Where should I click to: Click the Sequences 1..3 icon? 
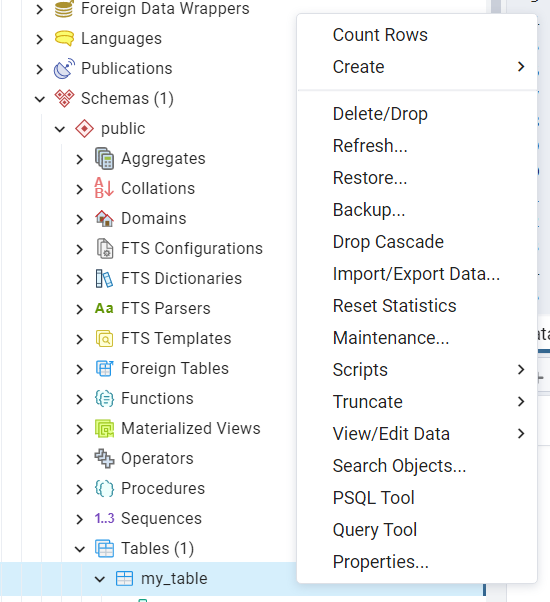[104, 518]
